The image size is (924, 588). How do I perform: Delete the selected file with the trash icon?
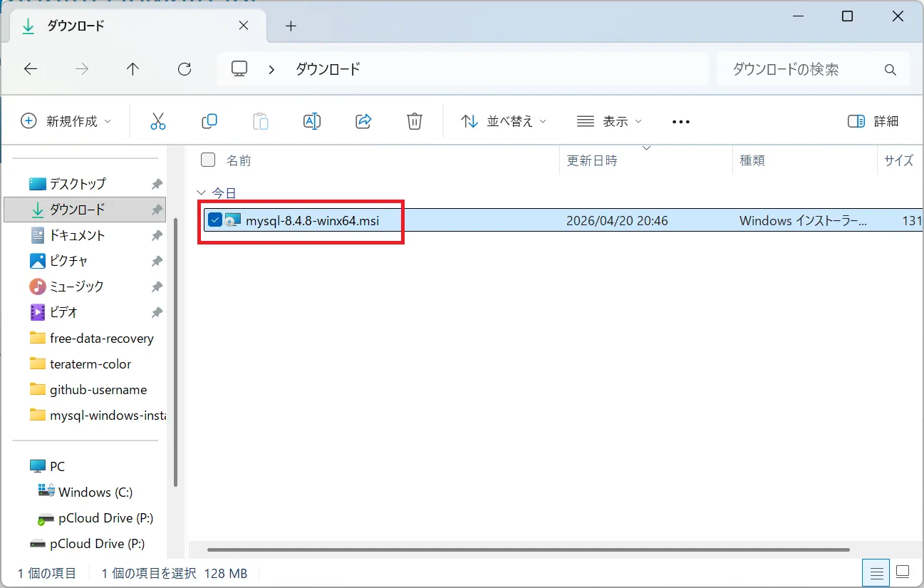[415, 121]
